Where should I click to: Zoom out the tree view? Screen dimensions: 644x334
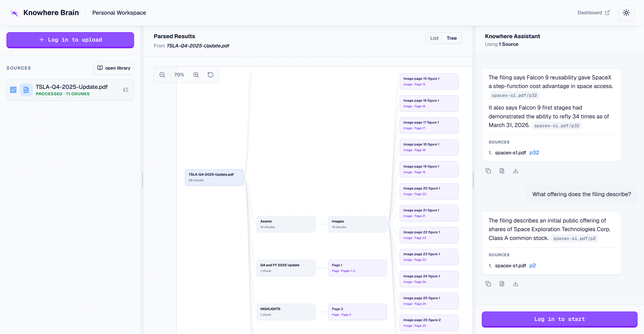(162, 75)
